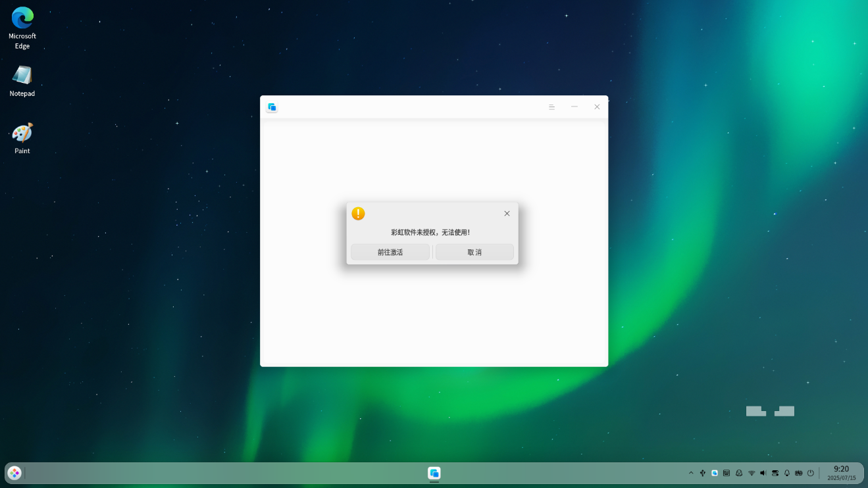Screen dimensions: 868x488
Task: Open the Wi-Fi network tray icon
Action: pos(752,473)
